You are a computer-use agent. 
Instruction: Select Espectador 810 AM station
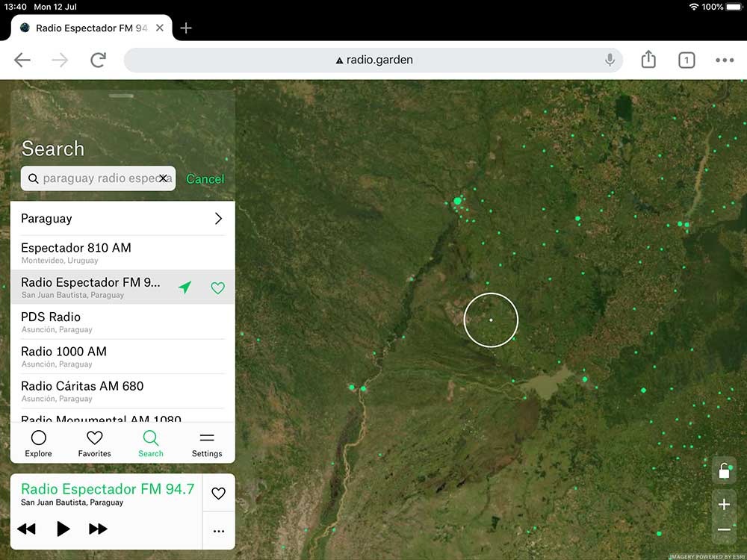[x=123, y=253]
